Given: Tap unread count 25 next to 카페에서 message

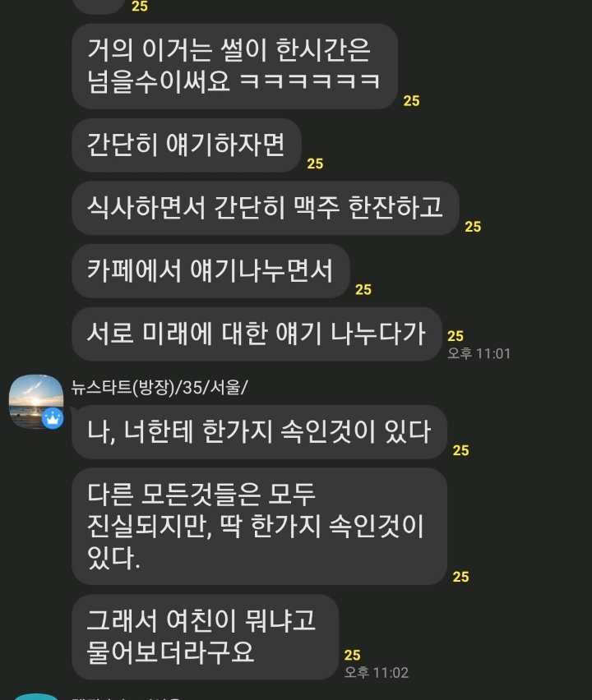Looking at the screenshot, I should 363,289.
